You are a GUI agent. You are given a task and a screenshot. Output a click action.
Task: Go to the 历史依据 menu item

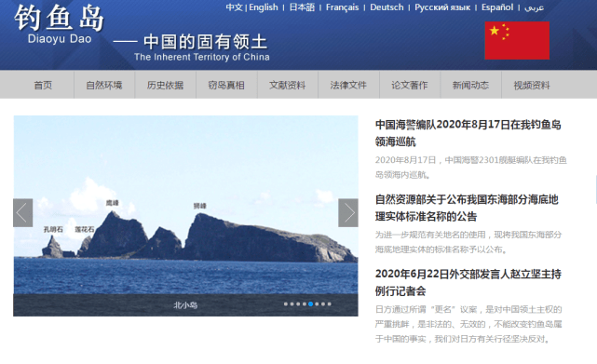165,85
